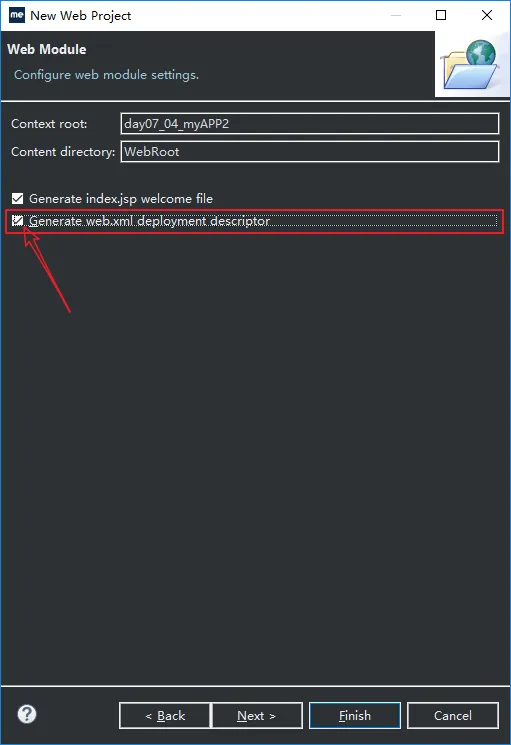The image size is (511, 745).
Task: Open help via the question mark icon
Action: pyautogui.click(x=27, y=714)
